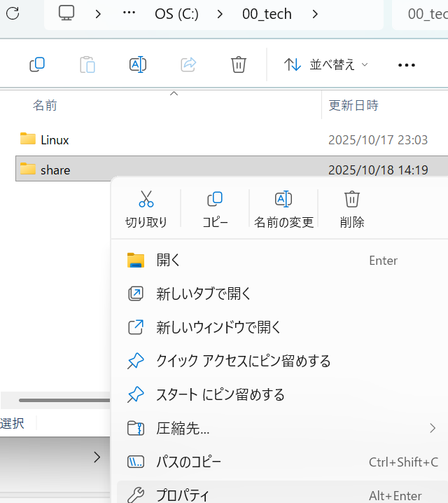Open the toolbar See more ellipsis menu
The image size is (448, 503).
(x=406, y=65)
